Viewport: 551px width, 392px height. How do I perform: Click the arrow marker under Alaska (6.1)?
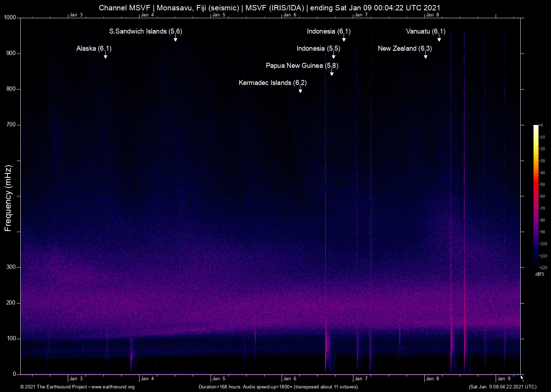[105, 56]
